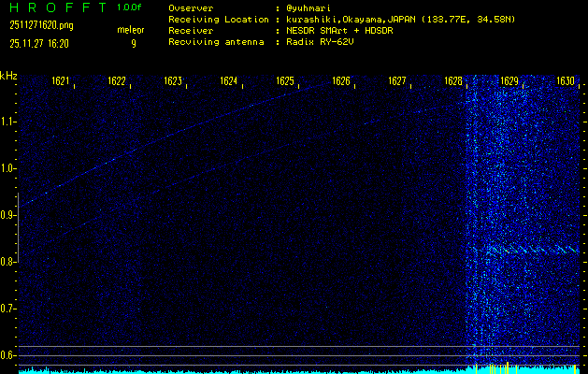Click the 0.9 kHz axis label
Image resolution: width=588 pixels, height=374 pixels.
(7, 216)
